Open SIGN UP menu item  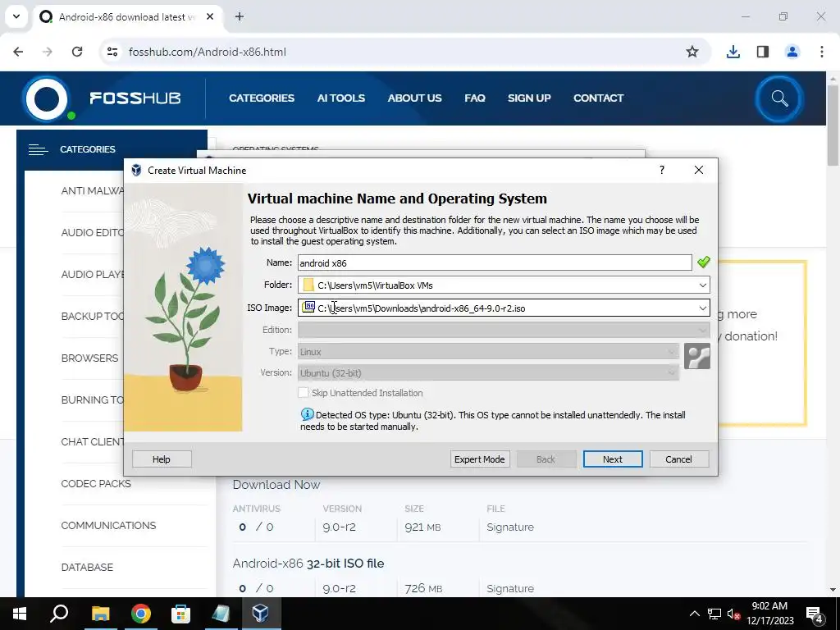point(529,98)
